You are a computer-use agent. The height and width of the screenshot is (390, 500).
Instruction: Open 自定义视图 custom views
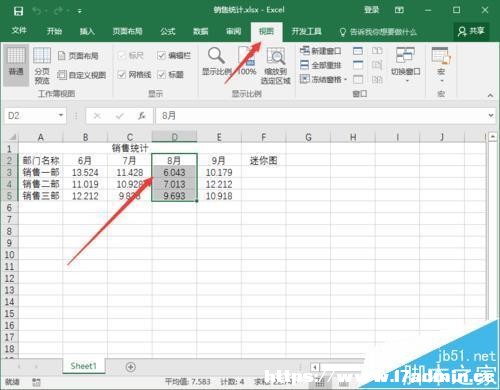[82, 75]
